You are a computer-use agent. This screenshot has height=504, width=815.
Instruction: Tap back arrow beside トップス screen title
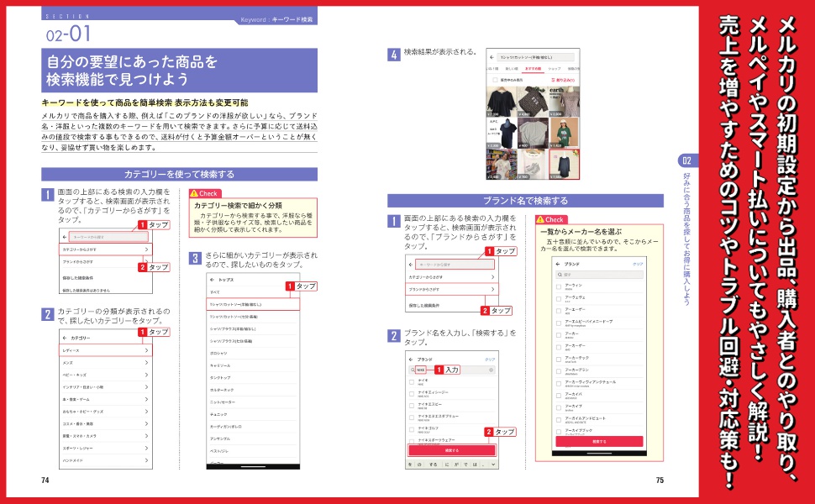pyautogui.click(x=212, y=280)
